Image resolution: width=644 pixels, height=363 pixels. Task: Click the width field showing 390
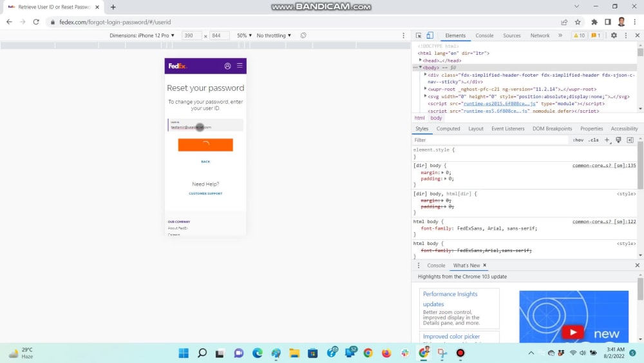click(191, 35)
